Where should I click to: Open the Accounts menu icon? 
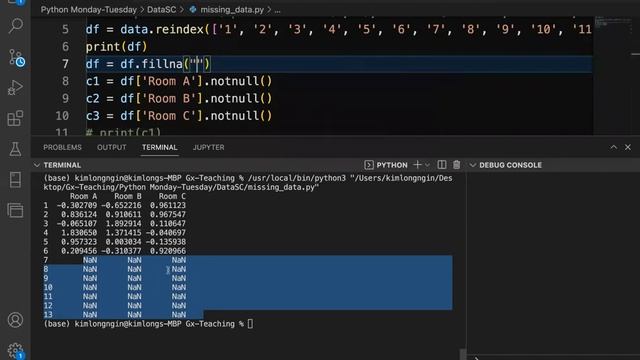16,320
